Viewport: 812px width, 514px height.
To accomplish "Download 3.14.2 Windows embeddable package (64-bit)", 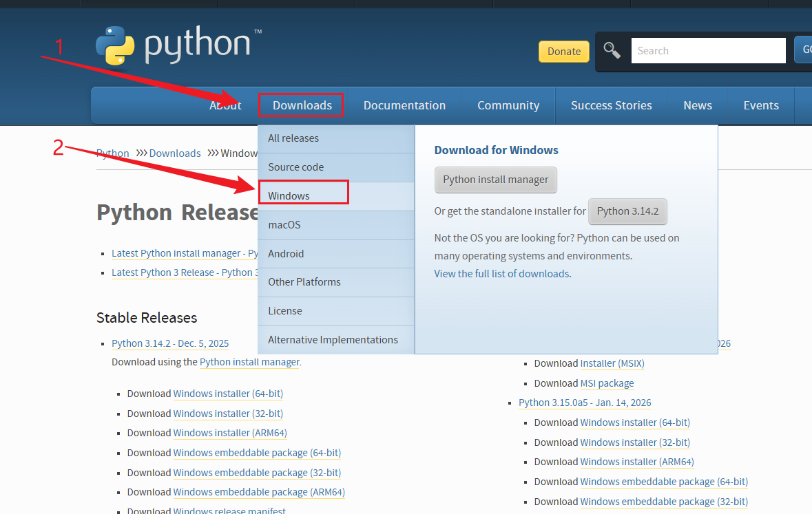I will 257,453.
